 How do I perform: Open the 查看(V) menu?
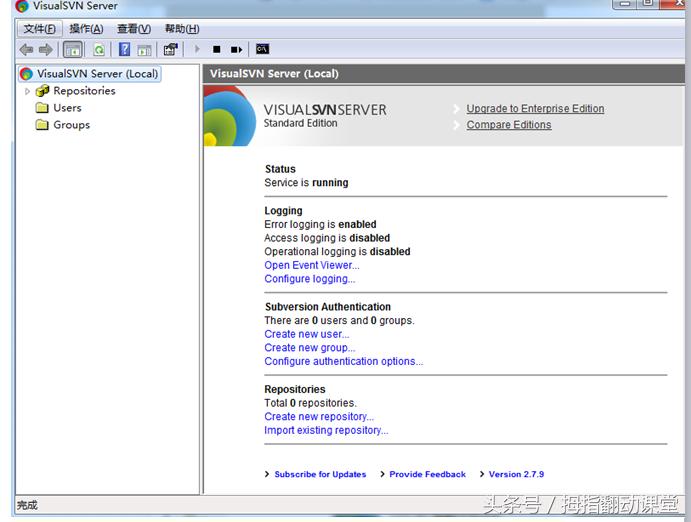(x=134, y=29)
